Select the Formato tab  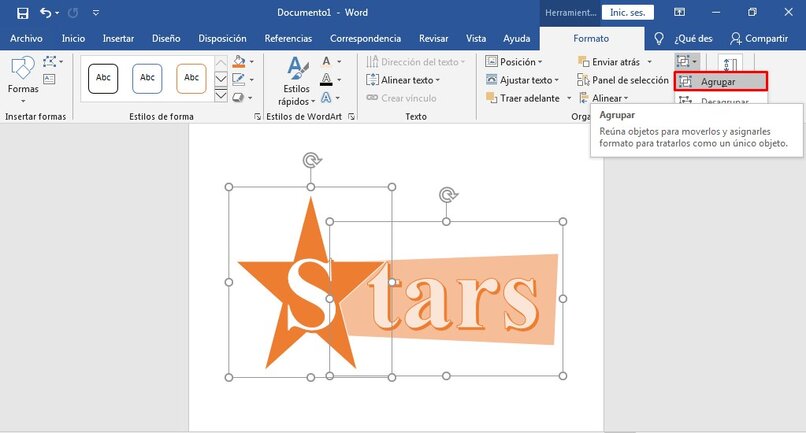(x=591, y=38)
